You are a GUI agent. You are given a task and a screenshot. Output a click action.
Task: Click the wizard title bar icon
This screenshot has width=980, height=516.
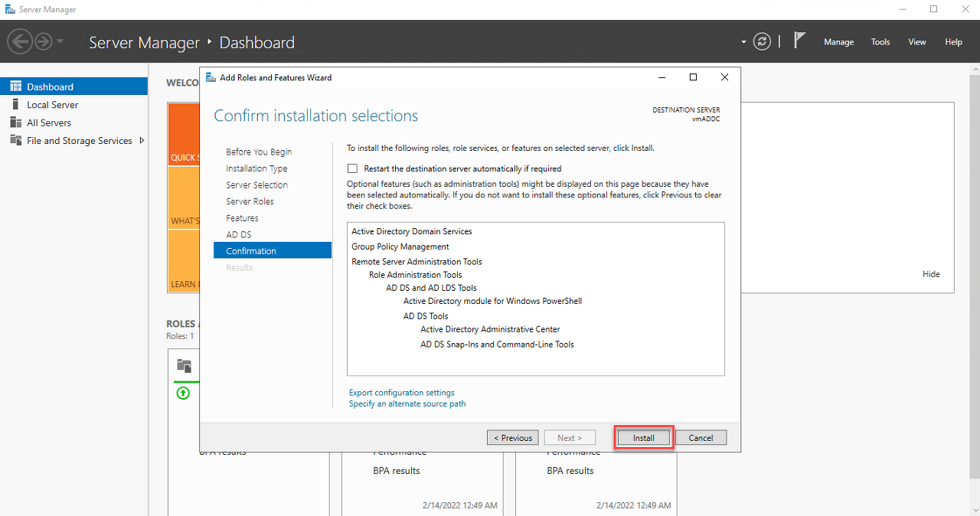click(x=211, y=77)
